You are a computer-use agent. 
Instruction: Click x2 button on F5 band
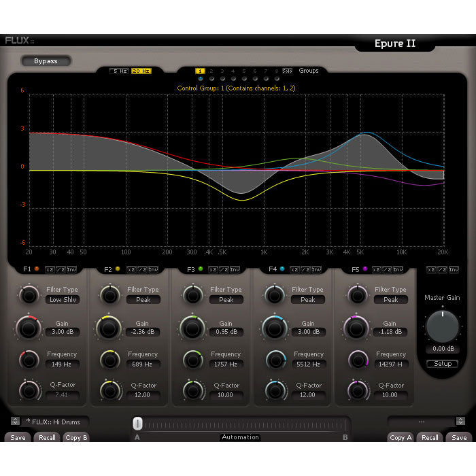(x=377, y=269)
